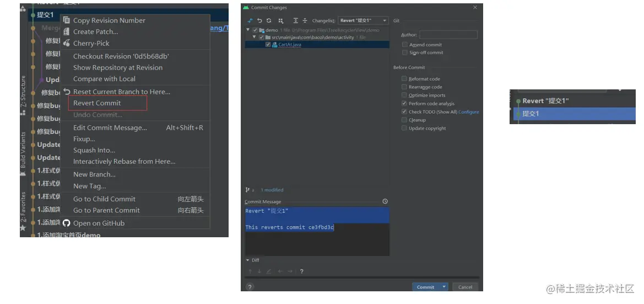Click the Author input field
Image resolution: width=644 pixels, height=304 pixels.
tap(448, 35)
